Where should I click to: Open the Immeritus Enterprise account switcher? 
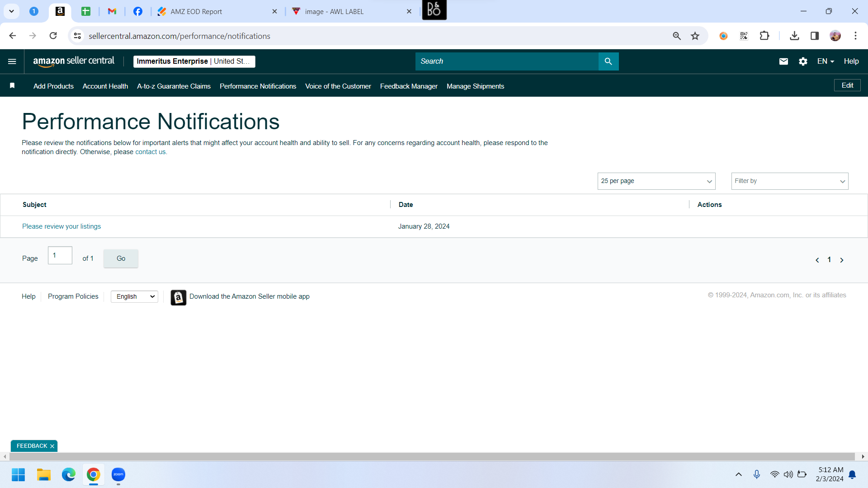(x=194, y=61)
